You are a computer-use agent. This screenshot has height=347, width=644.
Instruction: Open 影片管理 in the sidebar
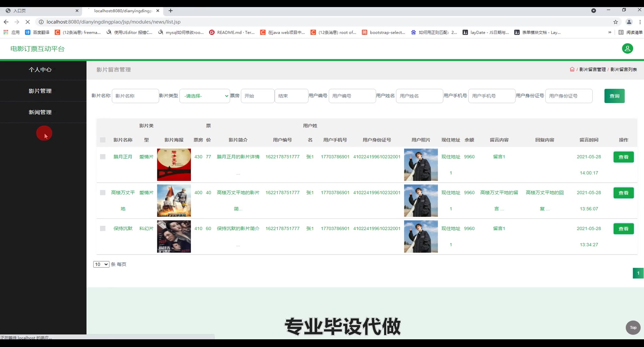pyautogui.click(x=40, y=91)
